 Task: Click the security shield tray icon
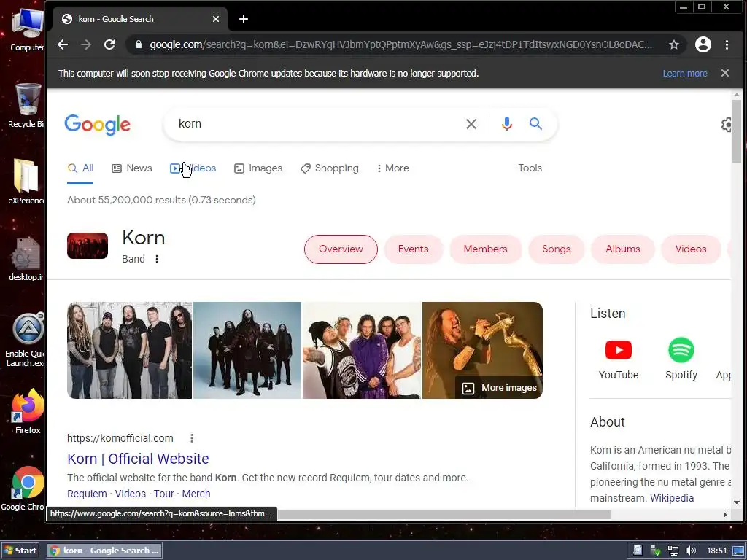click(655, 551)
